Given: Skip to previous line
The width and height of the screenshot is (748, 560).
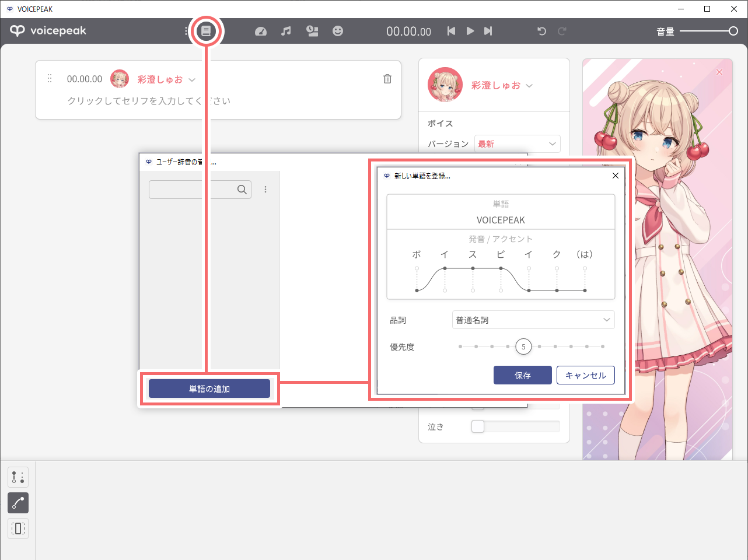Looking at the screenshot, I should pos(451,31).
